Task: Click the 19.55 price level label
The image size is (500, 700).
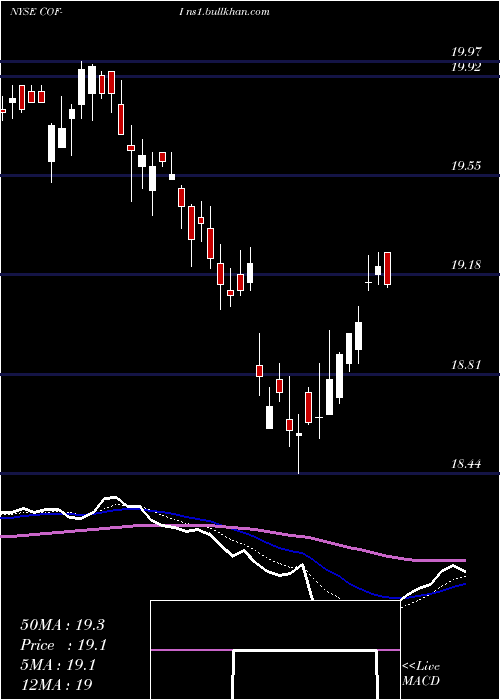Action: point(466,166)
